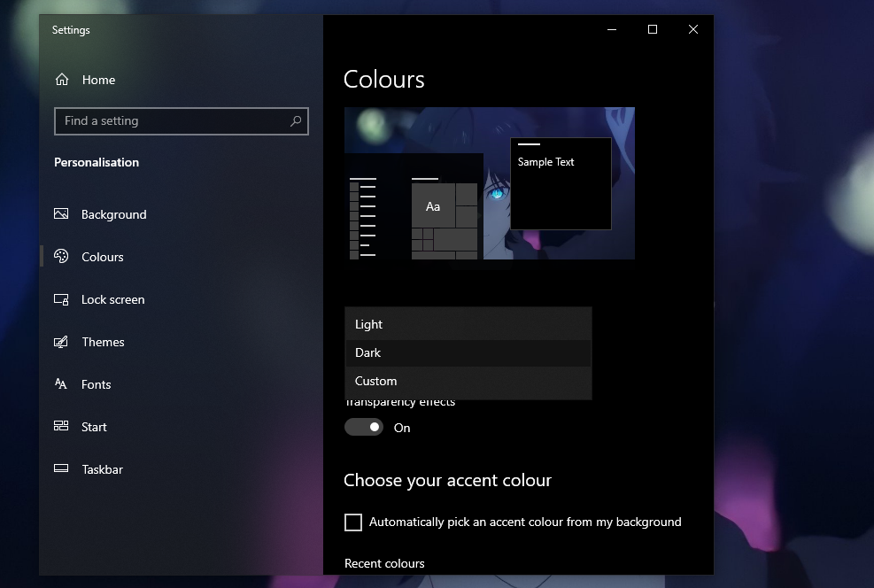The width and height of the screenshot is (874, 588).
Task: Click the Sample Text preview window
Action: pos(561,183)
